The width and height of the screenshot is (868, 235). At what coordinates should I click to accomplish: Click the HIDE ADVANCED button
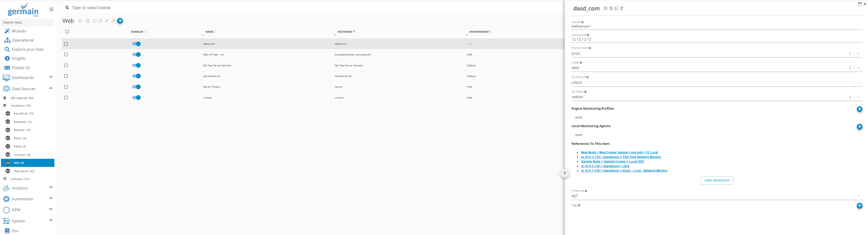coord(717,181)
